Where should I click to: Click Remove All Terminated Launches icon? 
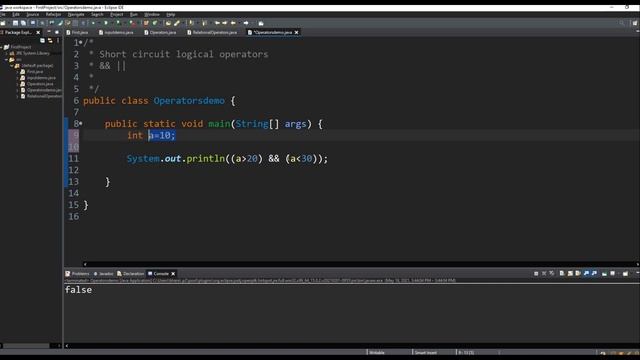552,273
